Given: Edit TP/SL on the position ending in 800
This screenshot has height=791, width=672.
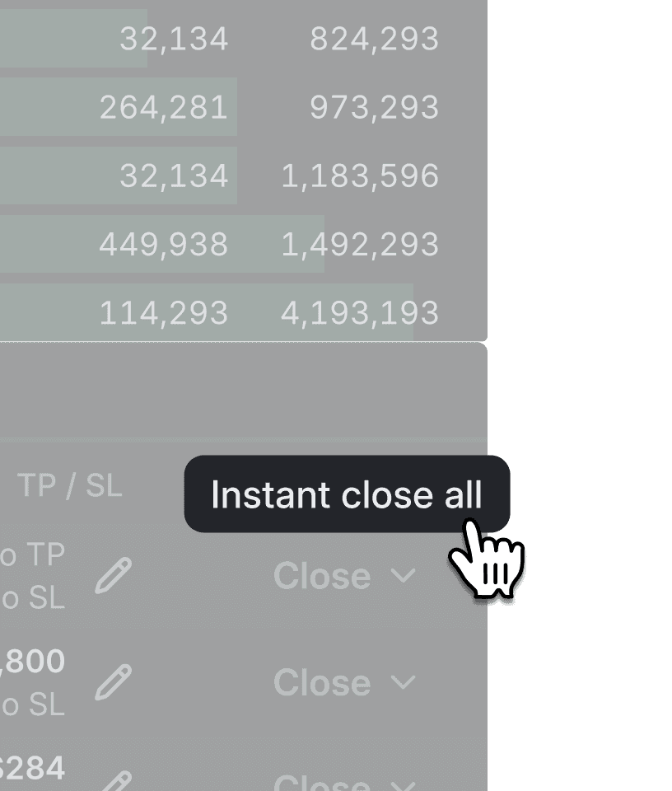Looking at the screenshot, I should tap(113, 682).
